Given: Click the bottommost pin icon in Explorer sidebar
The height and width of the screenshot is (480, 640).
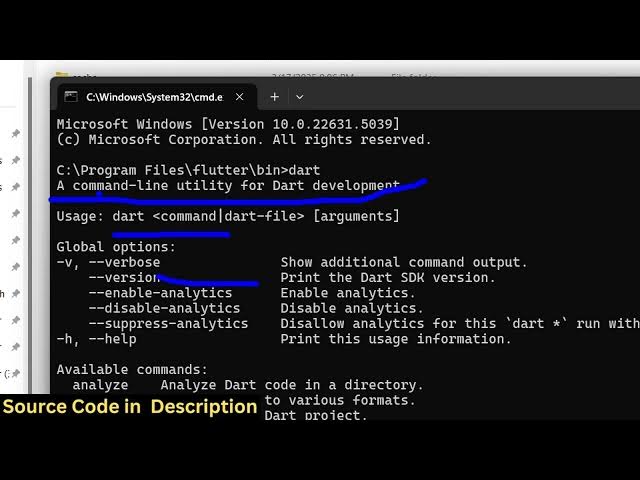Looking at the screenshot, I should point(16,373).
